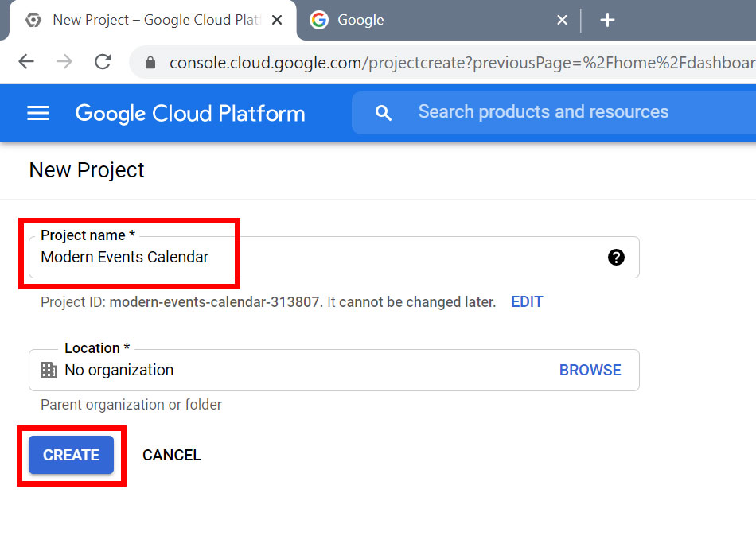This screenshot has height=559, width=756.
Task: Click the Google tab favicon
Action: (318, 20)
